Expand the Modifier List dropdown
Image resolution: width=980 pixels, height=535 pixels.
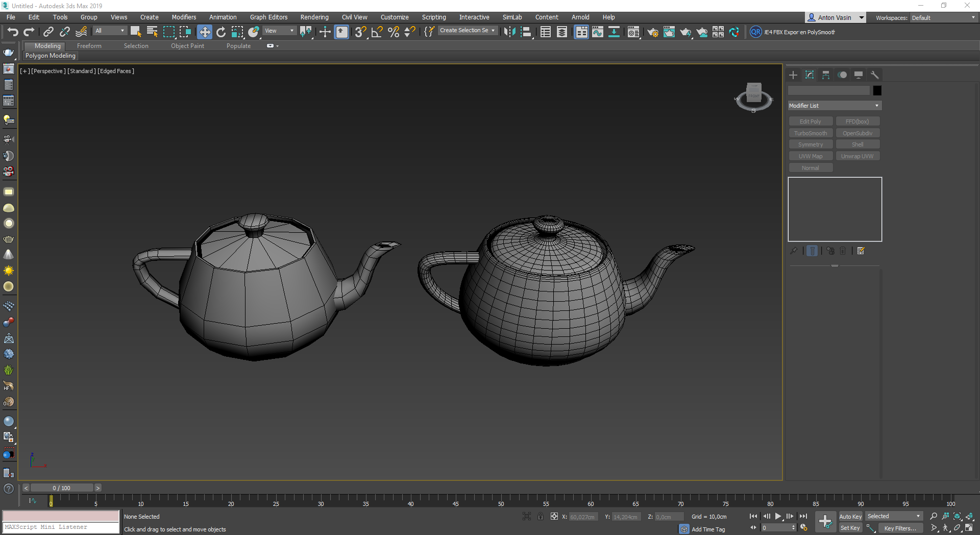click(x=835, y=106)
